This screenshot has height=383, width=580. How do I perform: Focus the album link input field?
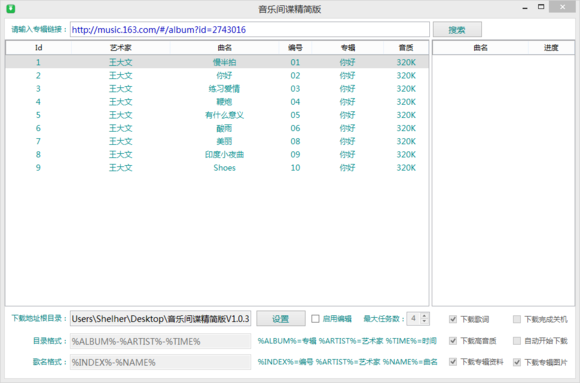coord(250,30)
